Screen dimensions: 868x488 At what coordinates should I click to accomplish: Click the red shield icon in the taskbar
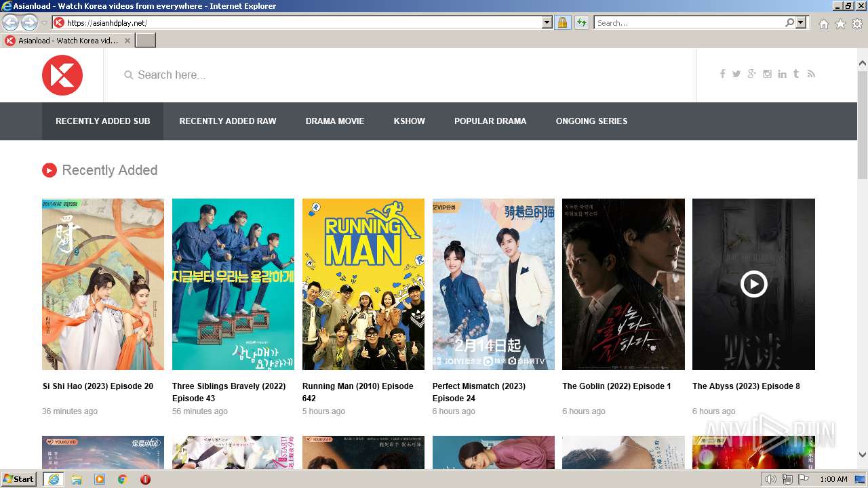tap(145, 479)
